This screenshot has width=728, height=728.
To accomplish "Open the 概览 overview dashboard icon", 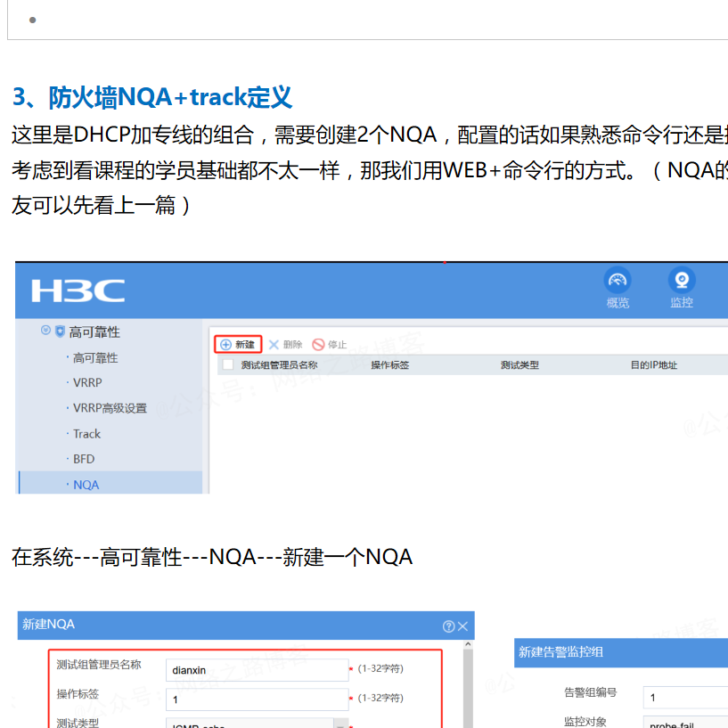I will click(x=618, y=280).
